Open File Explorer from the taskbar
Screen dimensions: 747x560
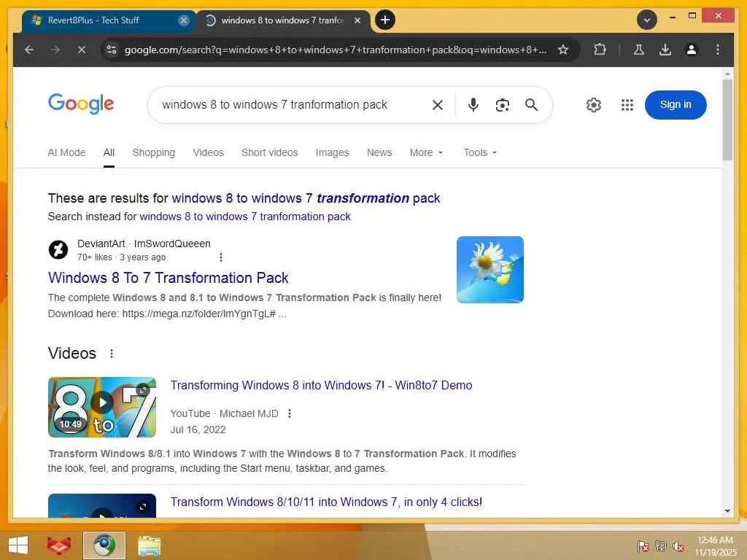pyautogui.click(x=149, y=545)
